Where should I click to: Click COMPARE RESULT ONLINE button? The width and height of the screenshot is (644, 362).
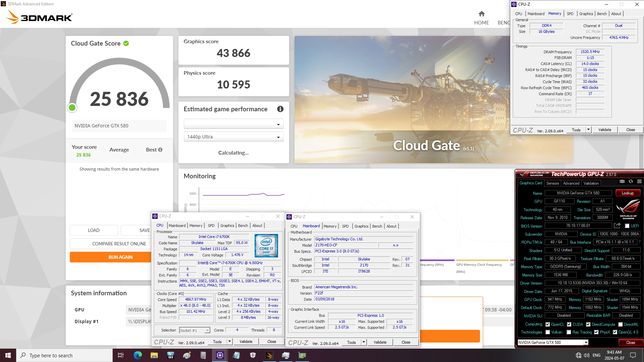pos(119,244)
